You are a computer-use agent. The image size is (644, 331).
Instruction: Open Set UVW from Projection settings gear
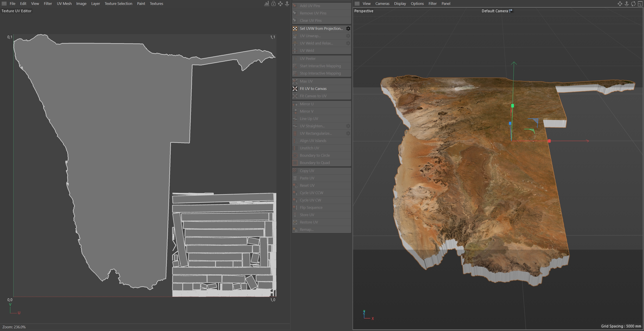[x=348, y=28]
